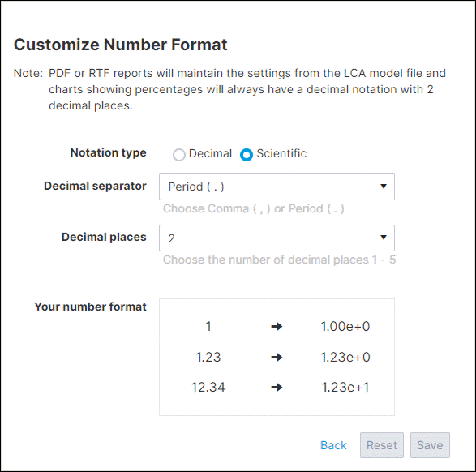Image resolution: width=476 pixels, height=472 pixels.
Task: Click the 'Choose Comma ( , ) or Period' hint
Action: click(x=254, y=209)
